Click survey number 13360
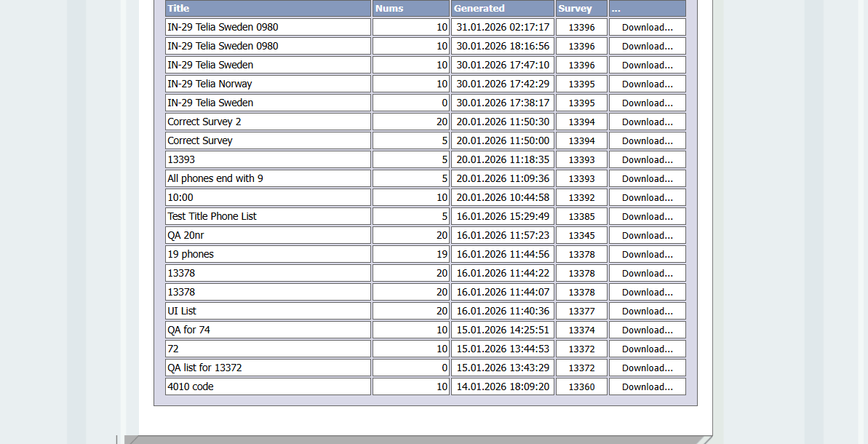The image size is (868, 444). pyautogui.click(x=581, y=387)
